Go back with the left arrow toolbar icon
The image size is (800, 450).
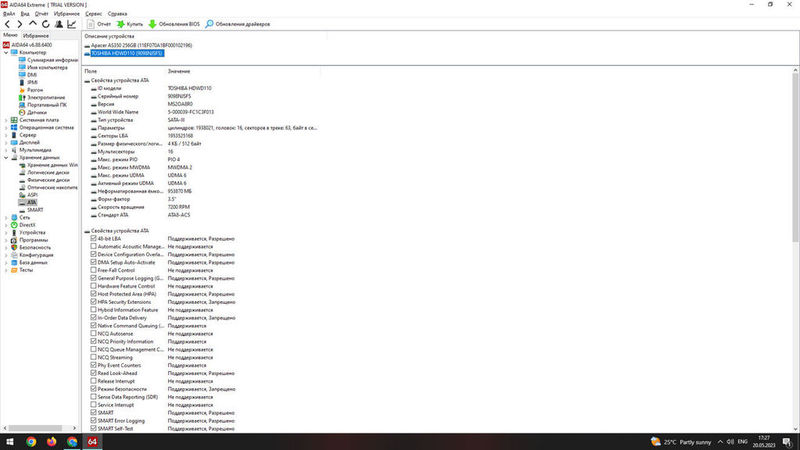pos(7,24)
